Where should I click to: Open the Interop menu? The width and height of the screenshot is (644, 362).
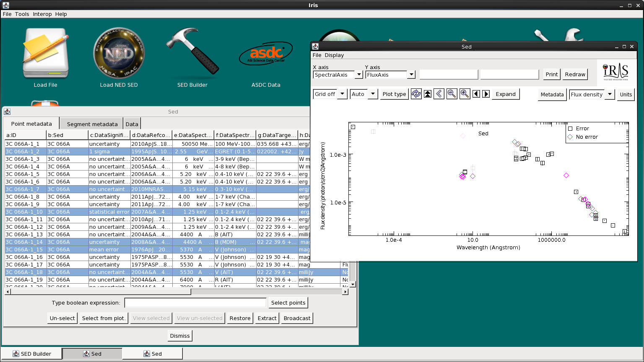(x=42, y=14)
